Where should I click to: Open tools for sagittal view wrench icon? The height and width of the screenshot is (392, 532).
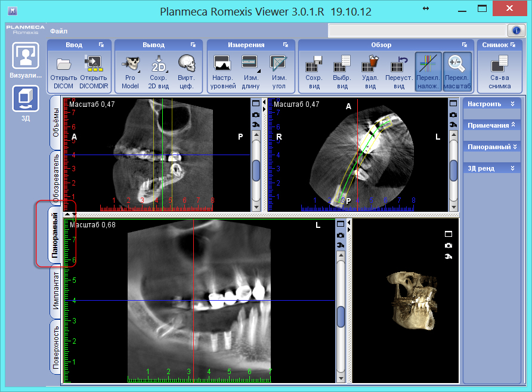256,125
